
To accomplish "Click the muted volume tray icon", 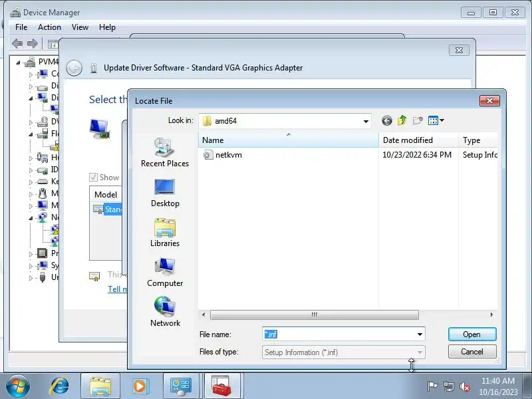I will click(465, 386).
